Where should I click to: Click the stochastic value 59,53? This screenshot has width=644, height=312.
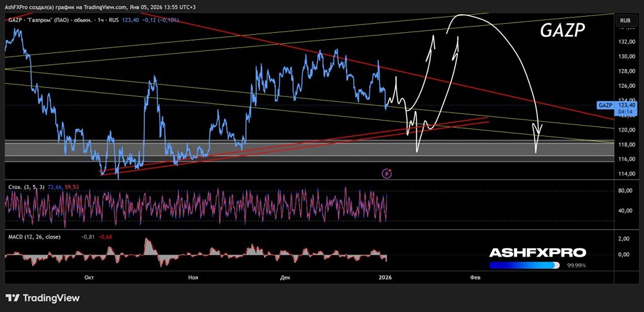pyautogui.click(x=71, y=187)
